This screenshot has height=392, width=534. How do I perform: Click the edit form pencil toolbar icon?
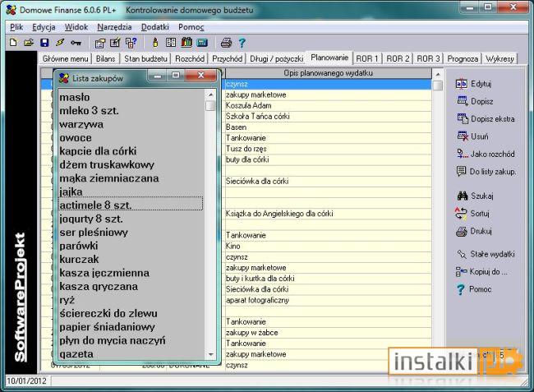[115, 43]
